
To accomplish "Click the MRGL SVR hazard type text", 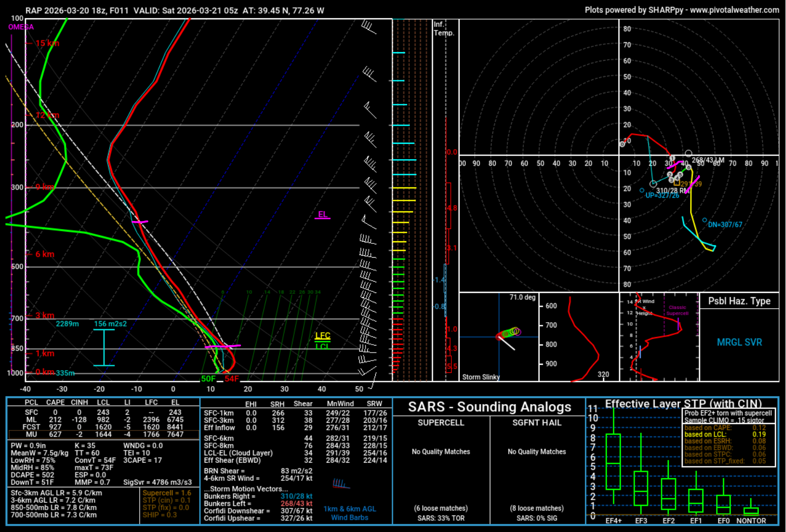I will click(739, 342).
